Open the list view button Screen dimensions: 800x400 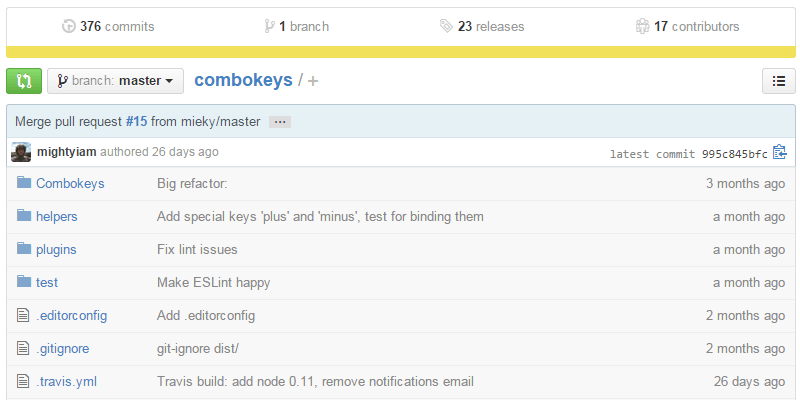coord(778,81)
